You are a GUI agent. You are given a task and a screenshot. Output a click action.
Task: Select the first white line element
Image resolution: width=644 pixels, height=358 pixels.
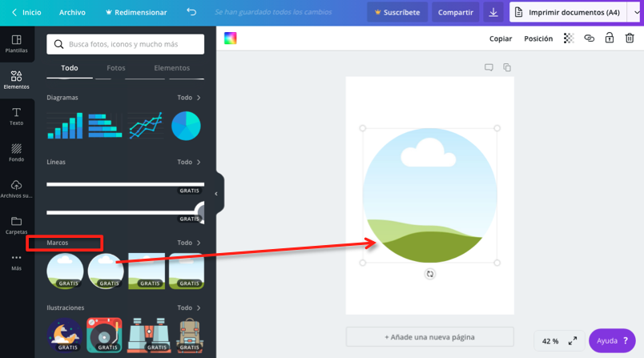click(125, 184)
